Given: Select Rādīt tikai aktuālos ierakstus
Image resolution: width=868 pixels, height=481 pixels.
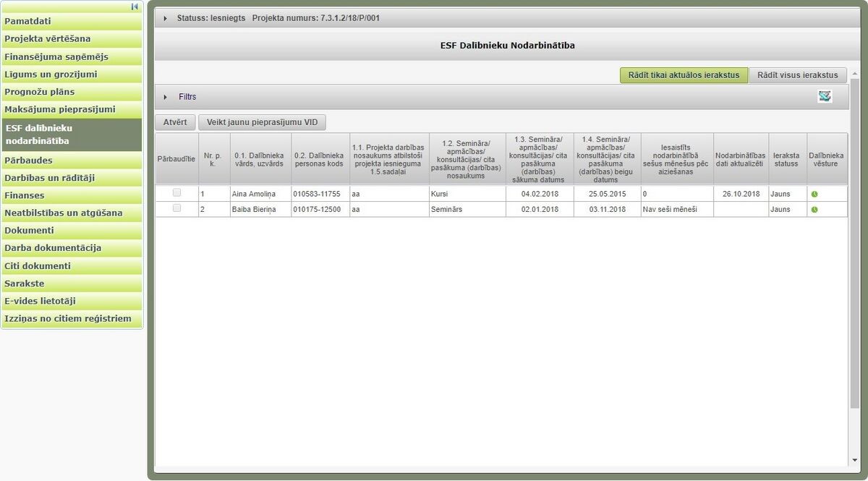Looking at the screenshot, I should point(684,75).
